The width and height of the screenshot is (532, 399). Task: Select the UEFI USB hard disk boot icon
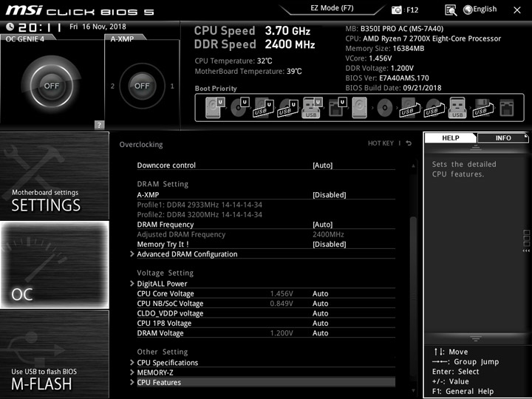(263, 108)
